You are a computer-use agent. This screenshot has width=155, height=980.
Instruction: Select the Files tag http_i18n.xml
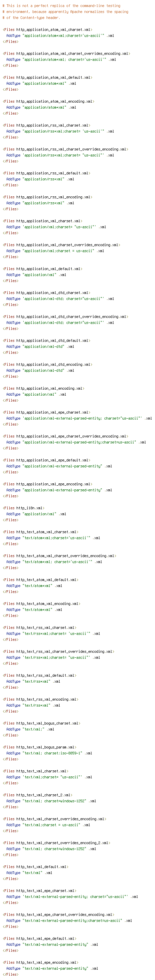(23, 508)
